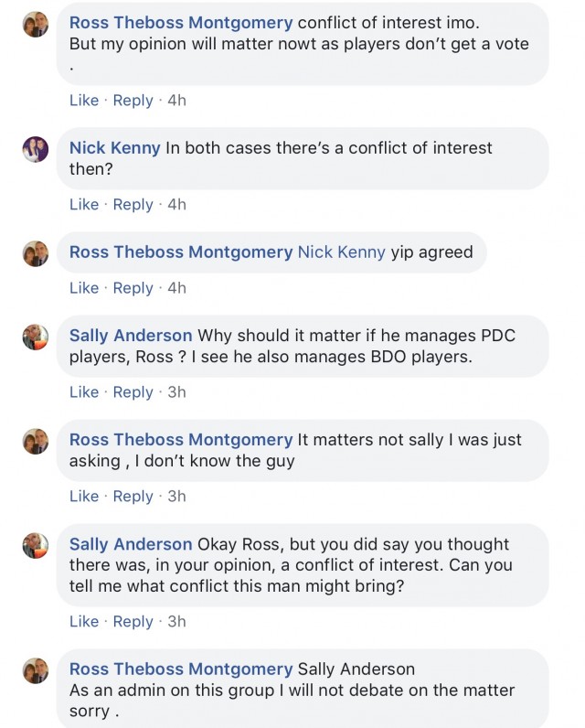Click Ross Theboss Montgomery's name on "As an admin" comment
This screenshot has width=585, height=728.
[181, 669]
